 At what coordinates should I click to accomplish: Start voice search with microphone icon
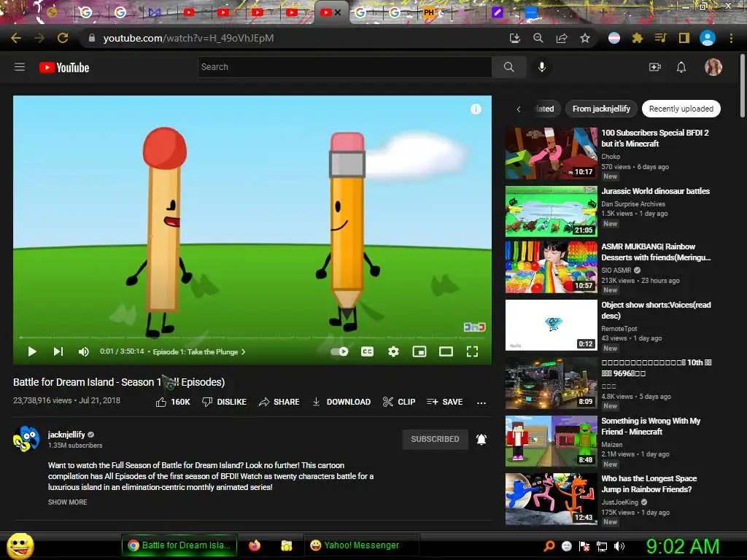pyautogui.click(x=542, y=67)
